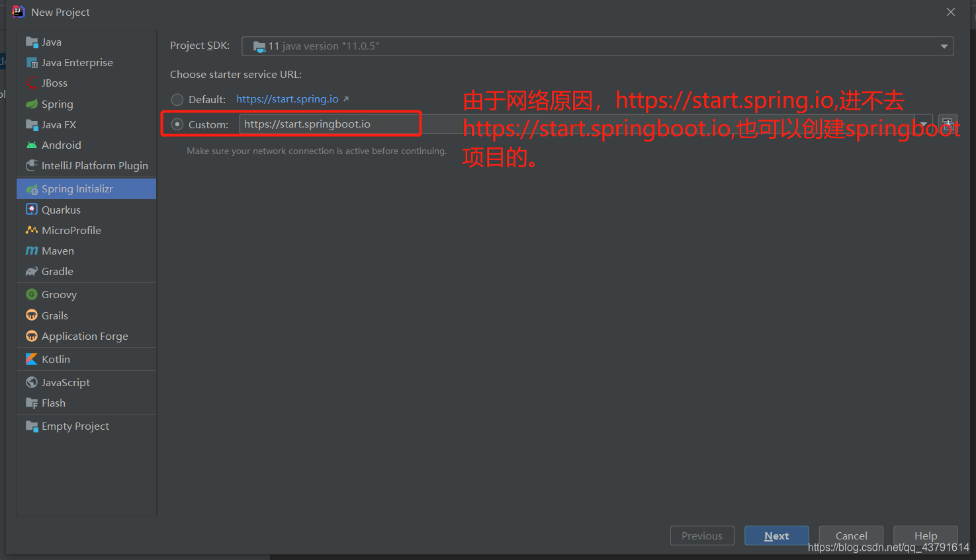The image size is (976, 560).
Task: Click the custom URL history icon at the right end
Action: coord(948,124)
